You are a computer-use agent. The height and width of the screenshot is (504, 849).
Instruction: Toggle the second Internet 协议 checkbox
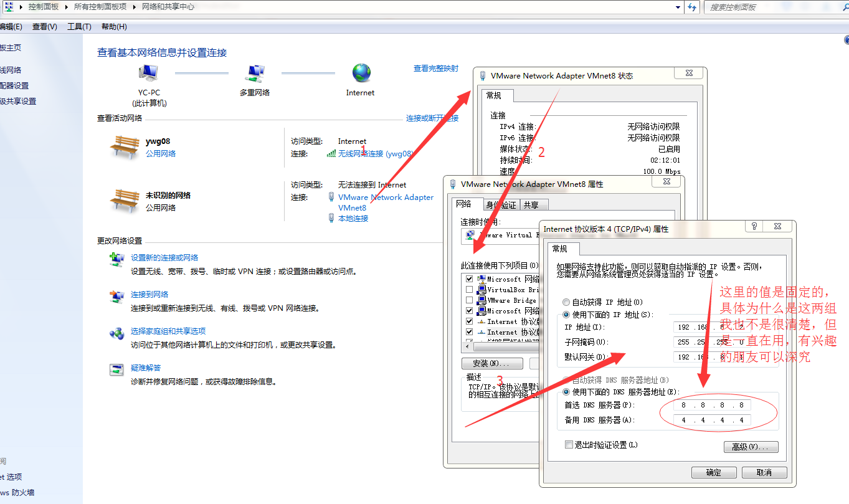coord(470,332)
